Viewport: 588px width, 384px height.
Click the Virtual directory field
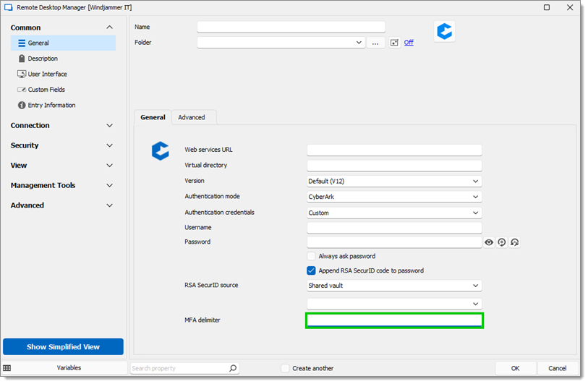394,166
